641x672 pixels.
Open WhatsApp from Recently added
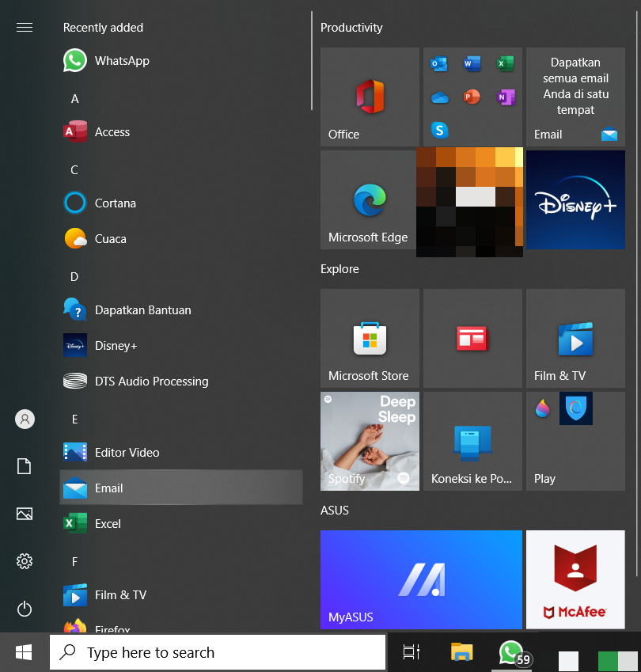point(180,60)
